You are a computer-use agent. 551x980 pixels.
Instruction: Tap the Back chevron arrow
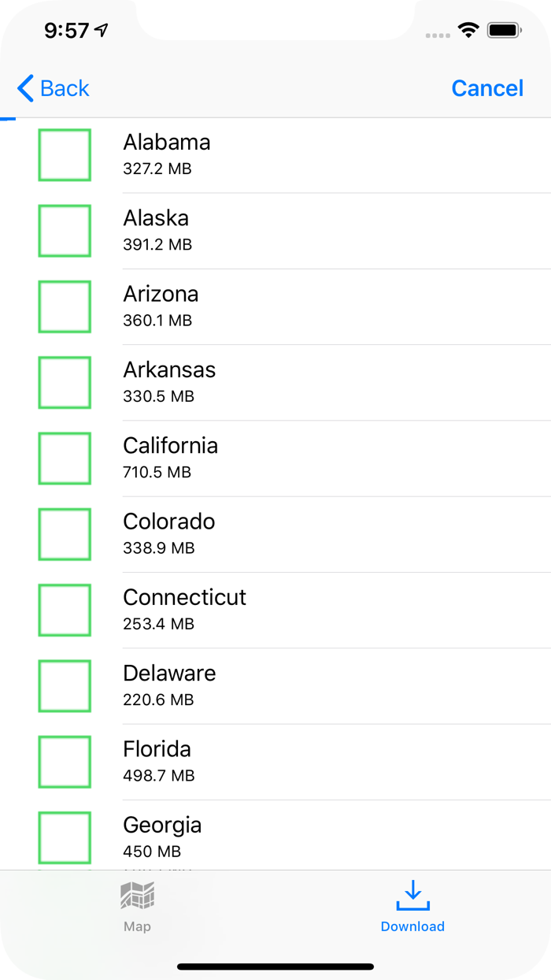point(25,88)
